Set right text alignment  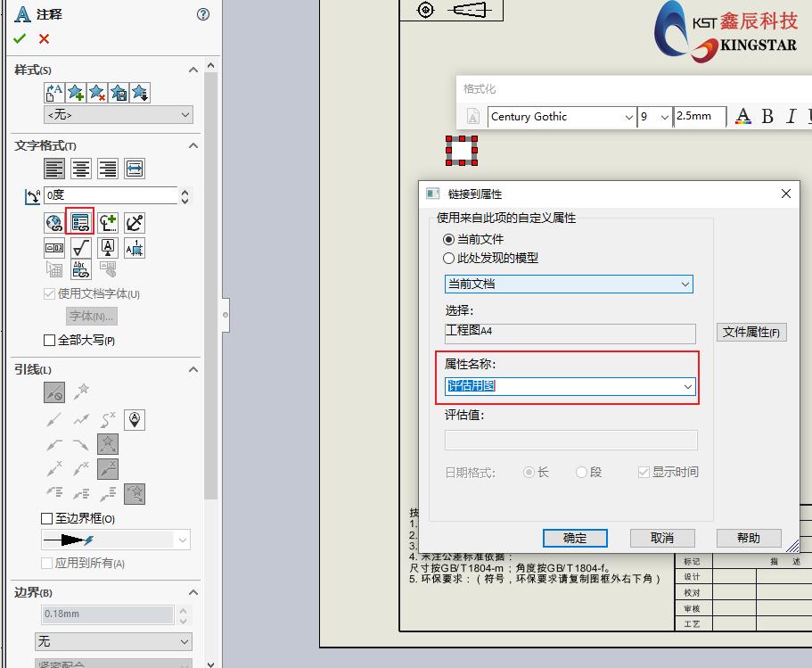(108, 169)
